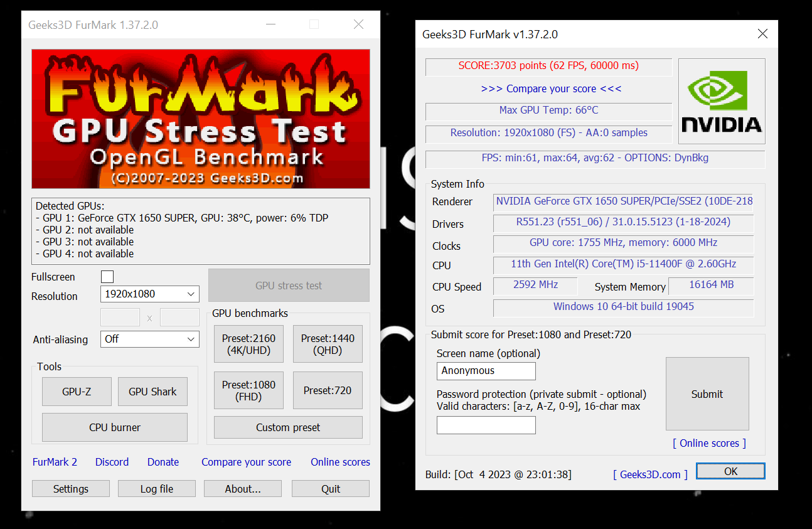
Task: Launch the GPU Shark tool
Action: pos(152,392)
